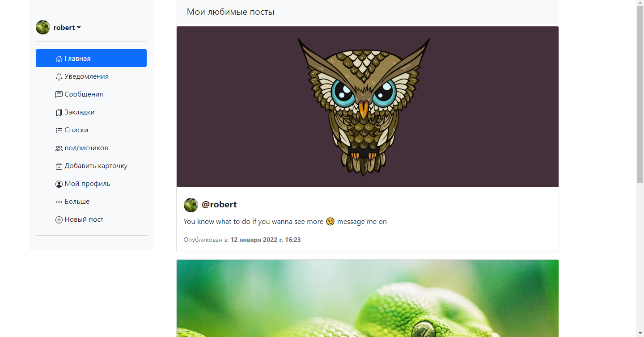Open the @robert author link in post
This screenshot has width=644, height=337.
point(219,204)
